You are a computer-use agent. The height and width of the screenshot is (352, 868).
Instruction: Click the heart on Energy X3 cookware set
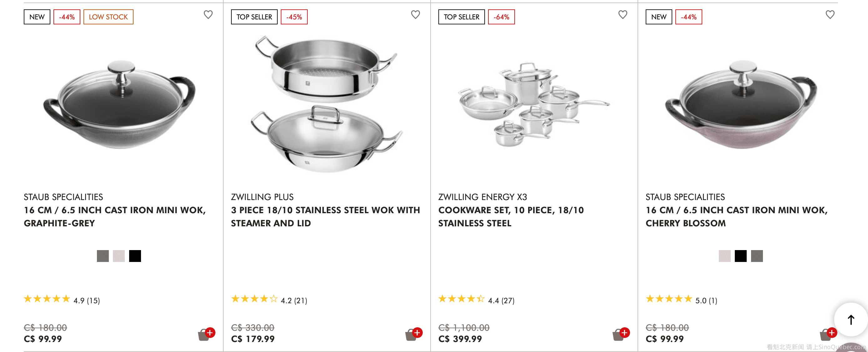(622, 14)
